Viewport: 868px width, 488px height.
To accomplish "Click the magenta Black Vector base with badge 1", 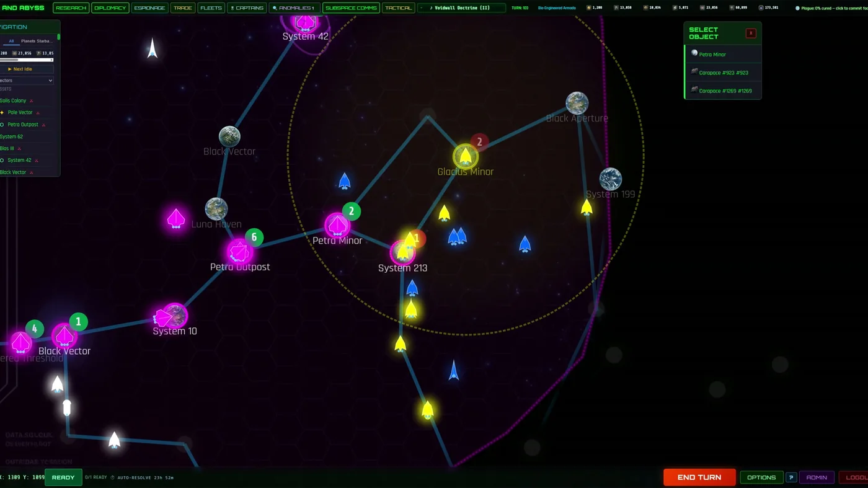I will tap(64, 337).
